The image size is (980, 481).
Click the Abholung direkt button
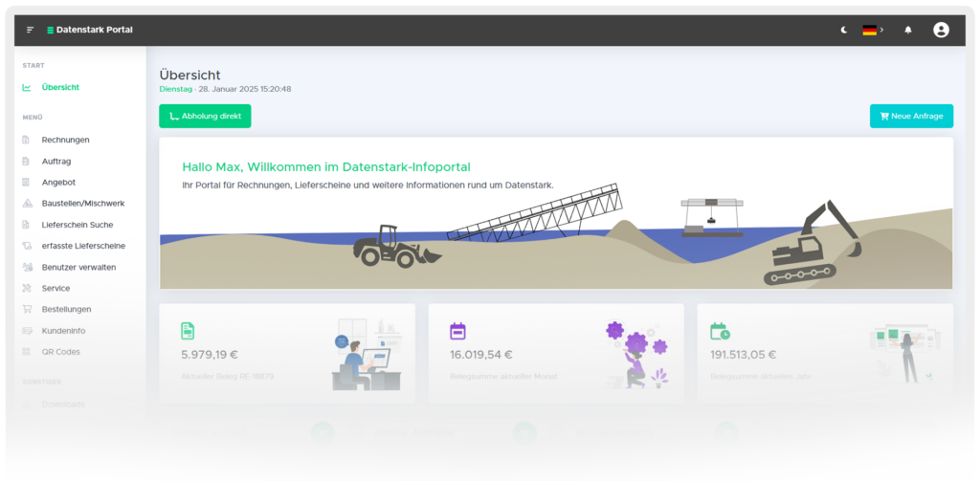point(205,117)
